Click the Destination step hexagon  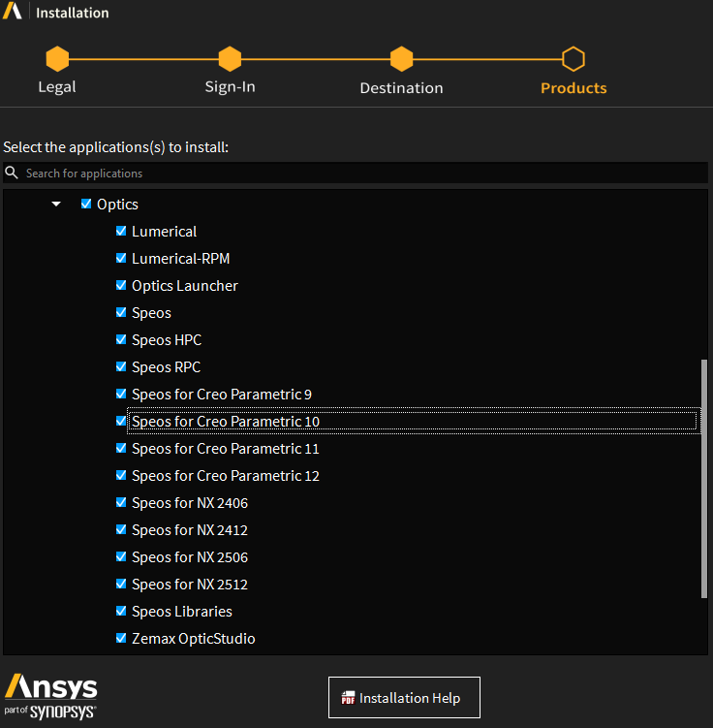tap(402, 59)
